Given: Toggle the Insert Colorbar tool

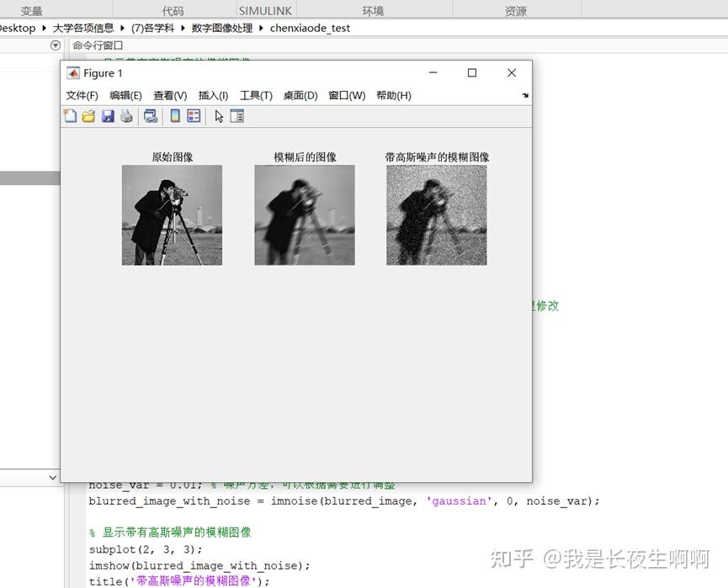Looking at the screenshot, I should click(176, 116).
